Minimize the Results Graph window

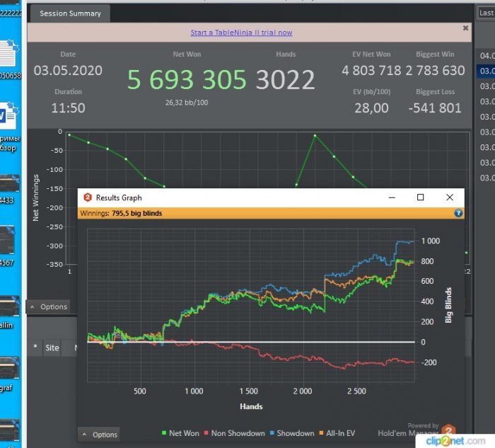[392, 197]
